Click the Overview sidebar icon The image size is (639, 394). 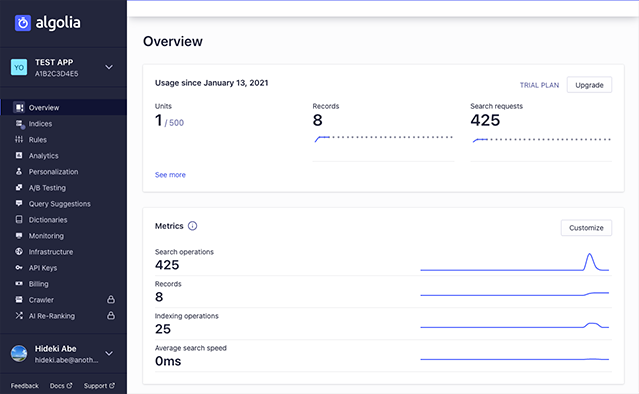click(x=19, y=107)
